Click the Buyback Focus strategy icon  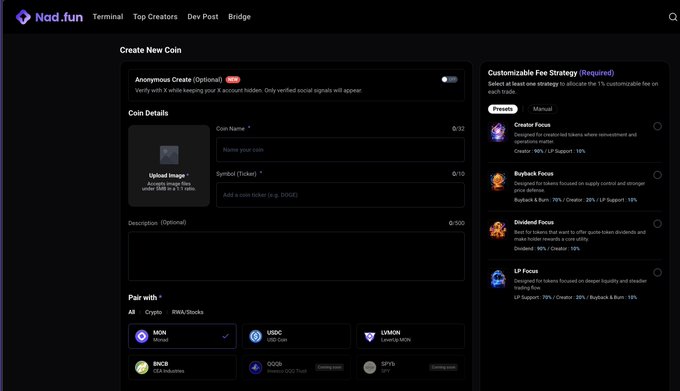coord(498,181)
